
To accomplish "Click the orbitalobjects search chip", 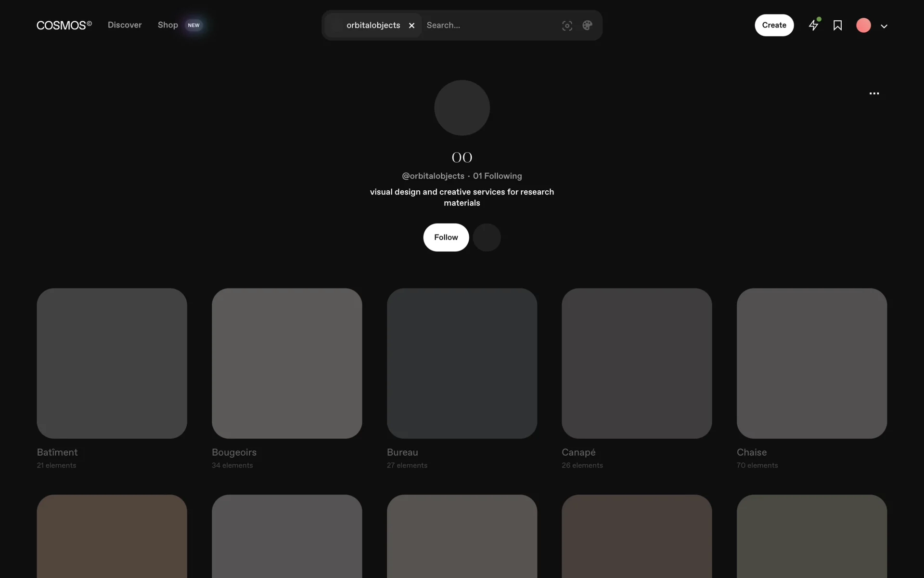I will pyautogui.click(x=372, y=25).
